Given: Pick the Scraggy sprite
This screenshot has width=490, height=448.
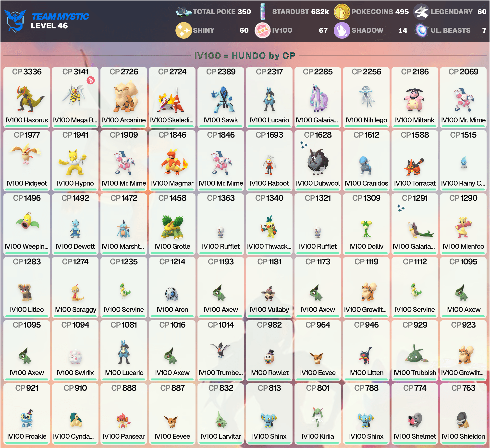Looking at the screenshot, I should (x=77, y=293).
